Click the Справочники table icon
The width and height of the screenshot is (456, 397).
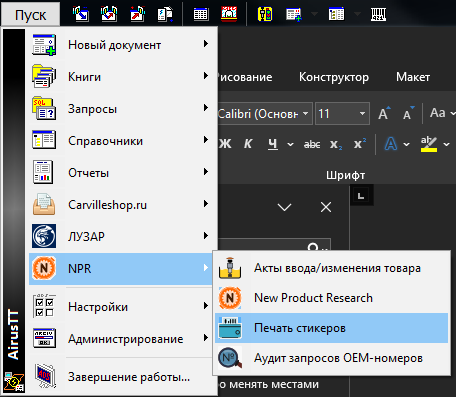coord(44,140)
